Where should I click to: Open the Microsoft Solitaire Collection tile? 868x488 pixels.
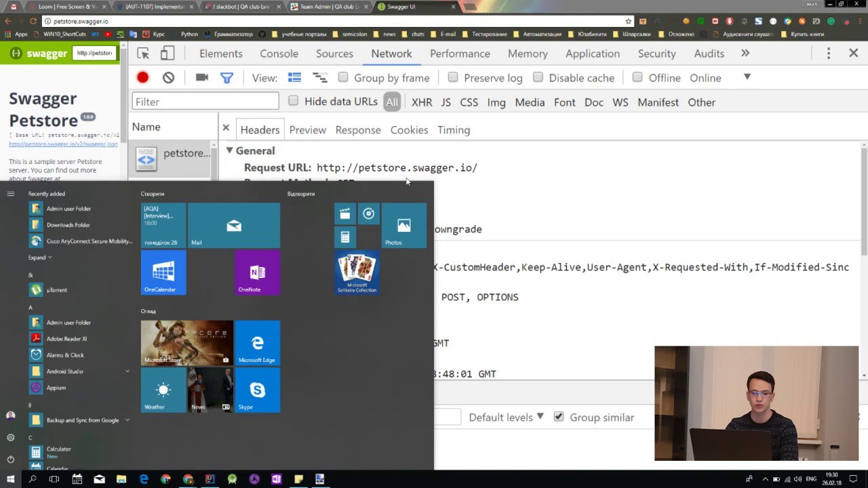357,272
